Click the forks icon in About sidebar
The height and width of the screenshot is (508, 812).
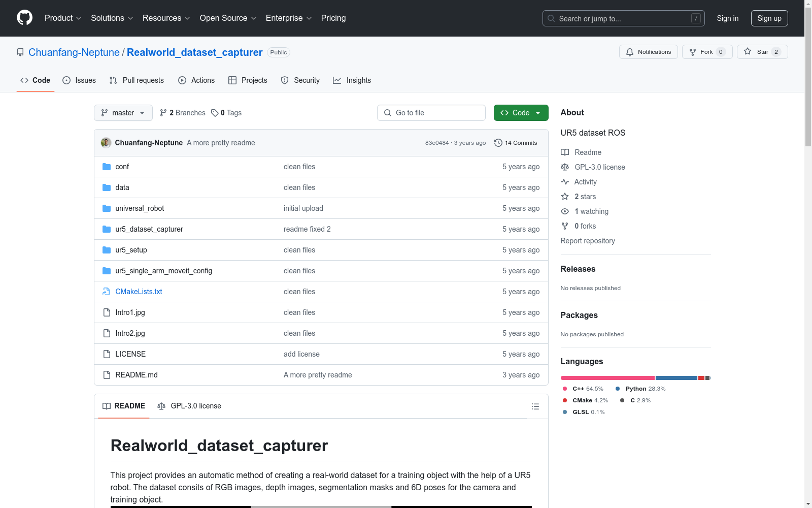pyautogui.click(x=565, y=226)
